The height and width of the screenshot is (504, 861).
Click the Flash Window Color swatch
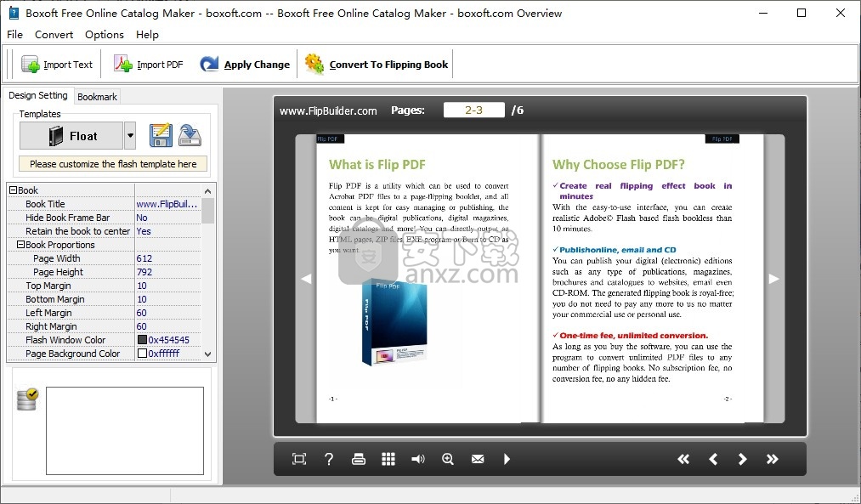click(142, 340)
